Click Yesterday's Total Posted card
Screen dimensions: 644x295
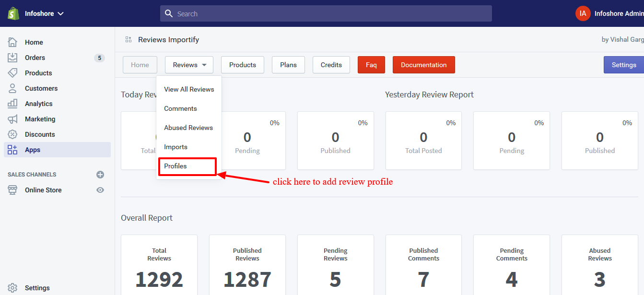[423, 141]
